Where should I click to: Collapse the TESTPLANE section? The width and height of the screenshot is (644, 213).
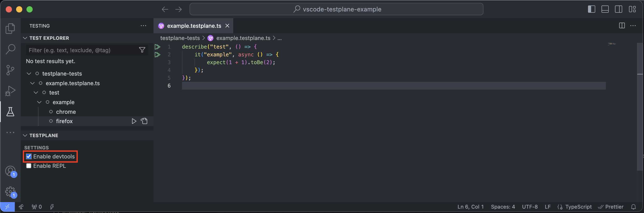coord(25,136)
